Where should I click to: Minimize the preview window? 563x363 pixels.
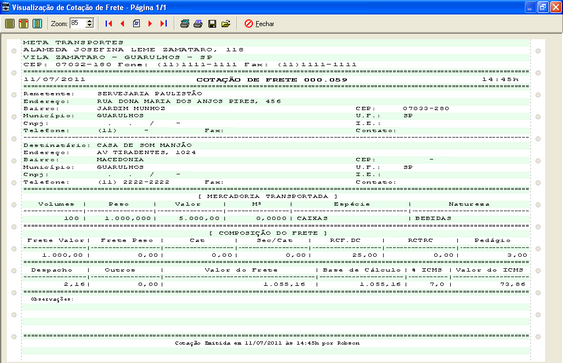[530, 7]
